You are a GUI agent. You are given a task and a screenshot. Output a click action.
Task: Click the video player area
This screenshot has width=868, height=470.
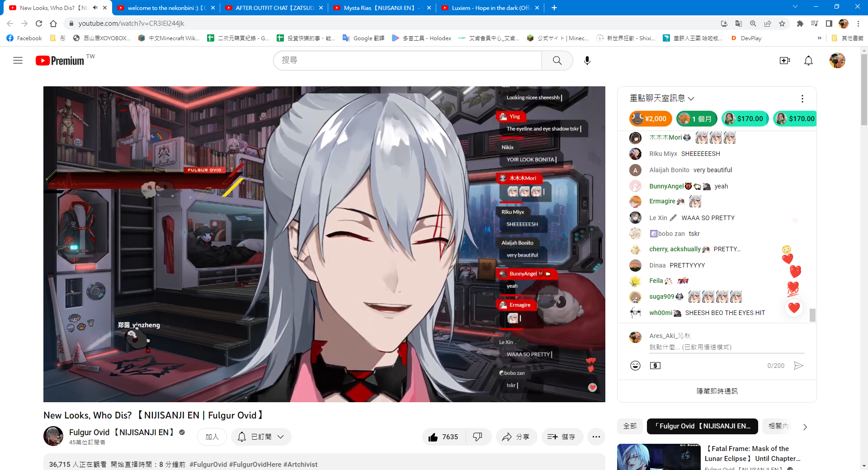point(324,244)
